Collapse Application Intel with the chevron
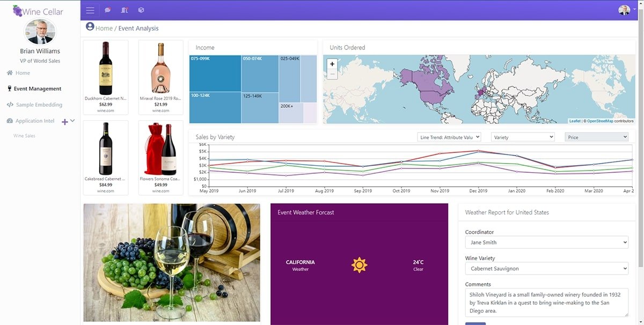644x325 pixels. pos(72,121)
